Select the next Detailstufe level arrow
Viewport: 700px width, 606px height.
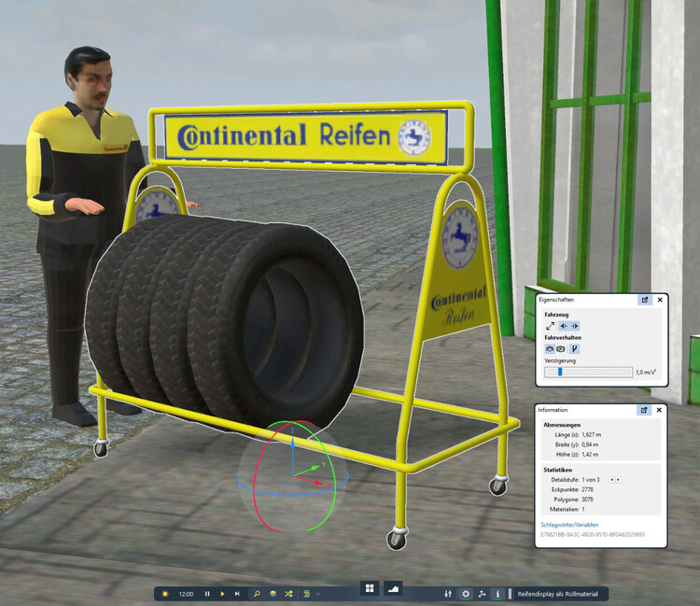point(618,480)
